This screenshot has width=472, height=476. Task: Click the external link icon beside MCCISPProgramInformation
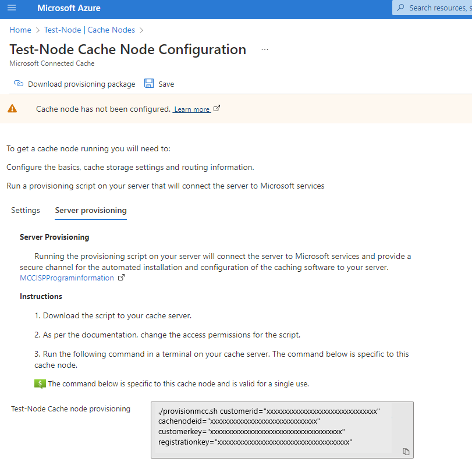[x=121, y=278]
